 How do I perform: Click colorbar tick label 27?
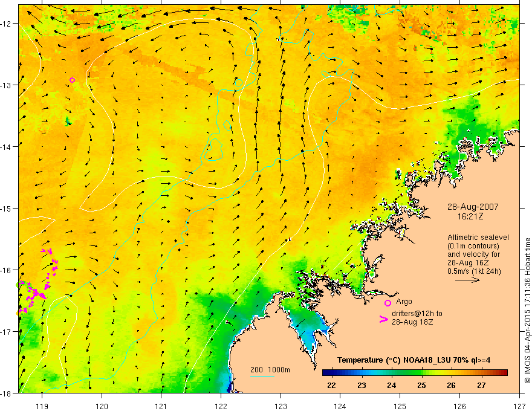tap(481, 386)
